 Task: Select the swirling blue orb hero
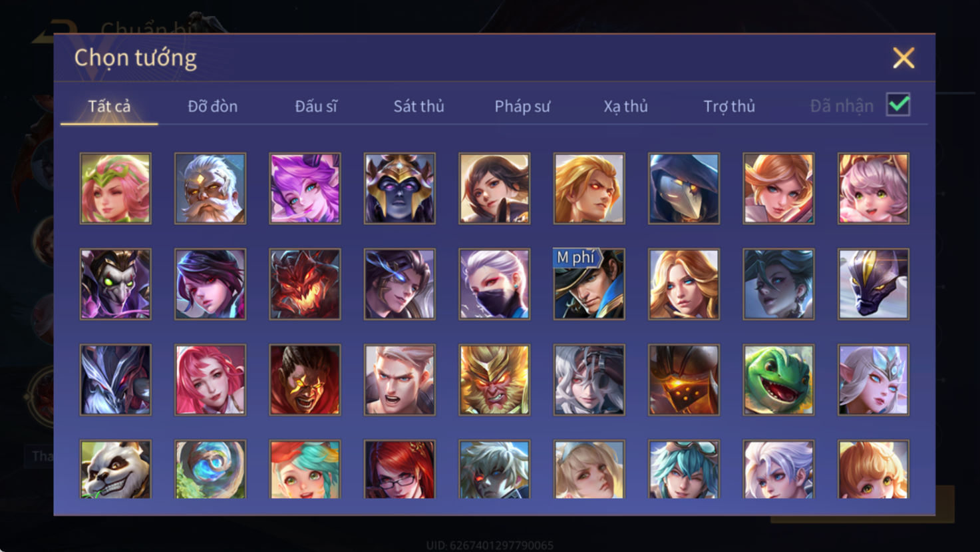tap(210, 469)
